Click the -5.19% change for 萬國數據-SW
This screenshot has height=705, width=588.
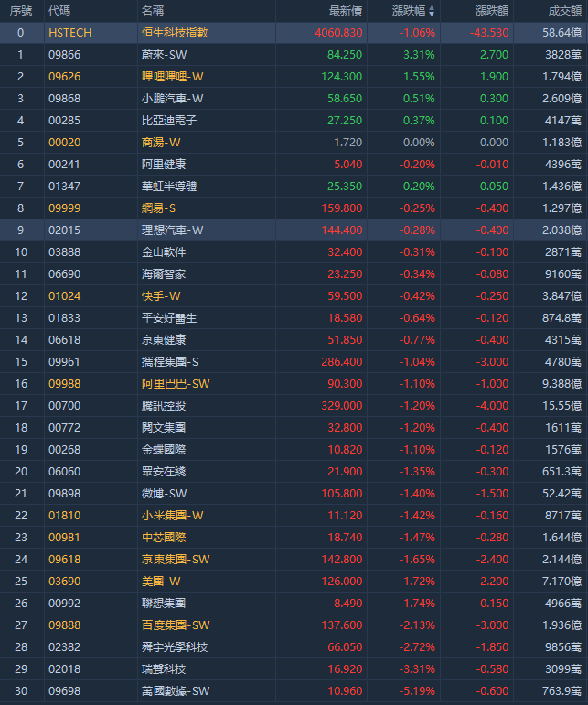pos(417,691)
